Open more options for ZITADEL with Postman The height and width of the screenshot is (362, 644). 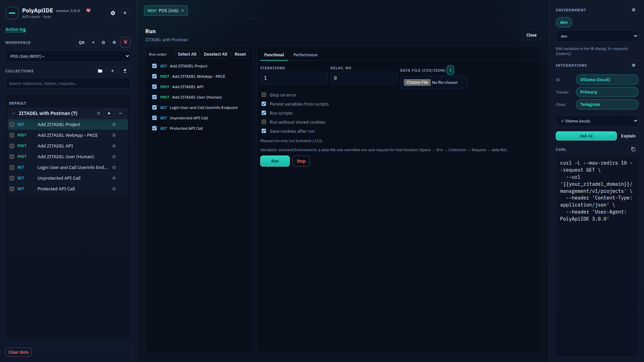coord(120,113)
